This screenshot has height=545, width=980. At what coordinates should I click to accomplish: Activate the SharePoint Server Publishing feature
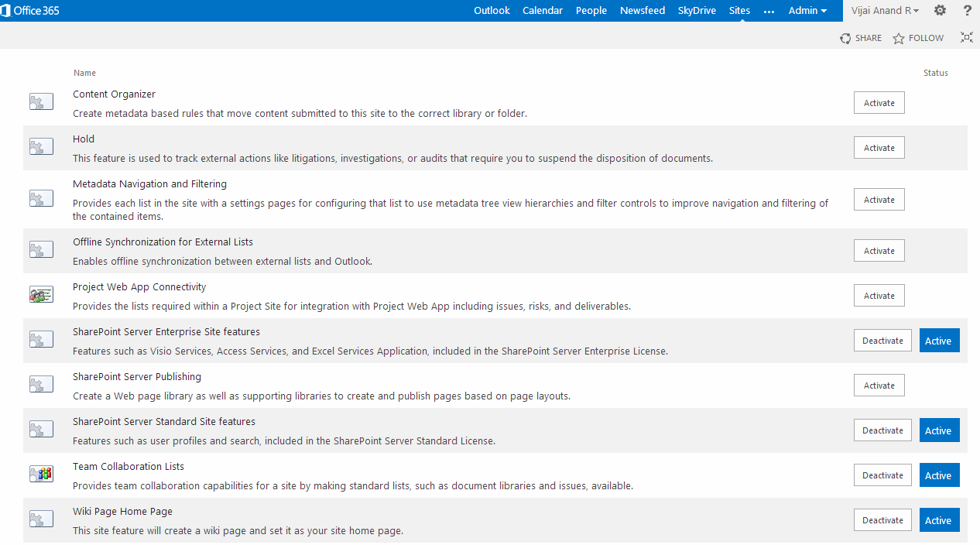879,386
